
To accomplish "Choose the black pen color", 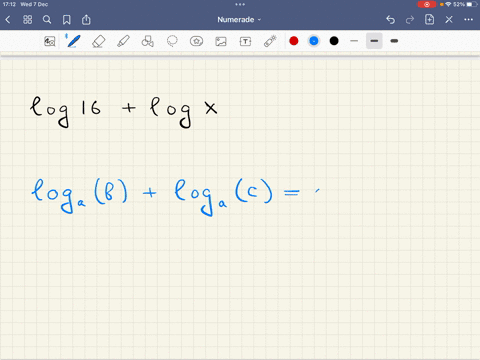I will (x=334, y=41).
